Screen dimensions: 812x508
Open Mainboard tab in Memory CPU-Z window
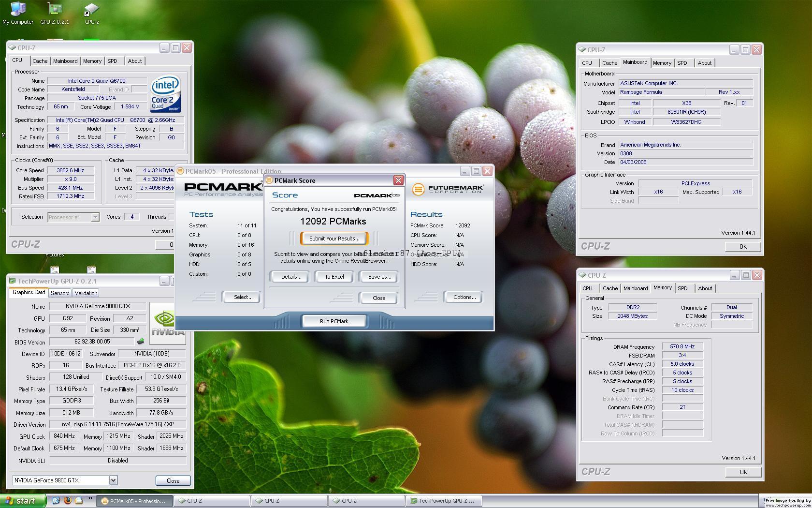(x=635, y=288)
